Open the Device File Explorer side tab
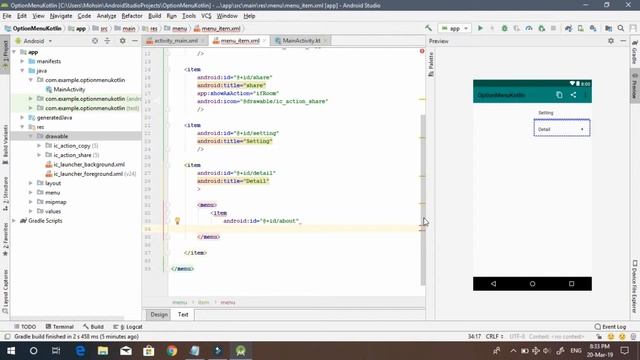Image resolution: width=640 pixels, height=360 pixels. [635, 287]
